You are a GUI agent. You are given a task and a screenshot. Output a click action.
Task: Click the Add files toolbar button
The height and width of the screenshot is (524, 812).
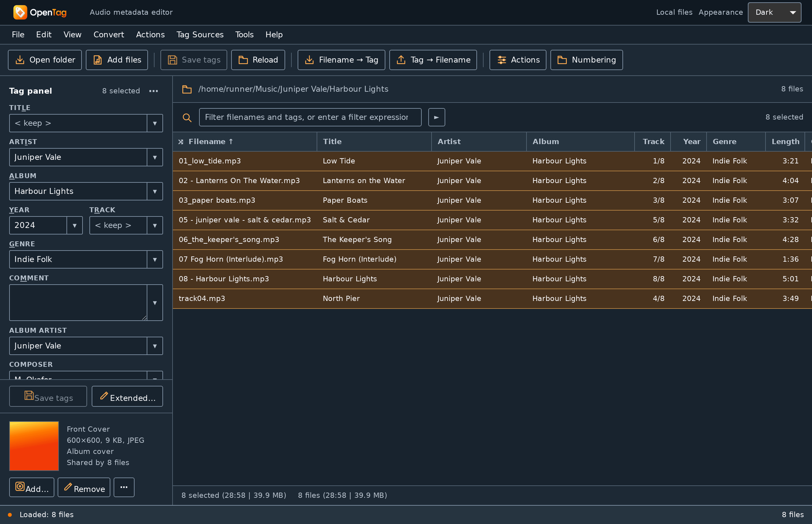tap(117, 60)
